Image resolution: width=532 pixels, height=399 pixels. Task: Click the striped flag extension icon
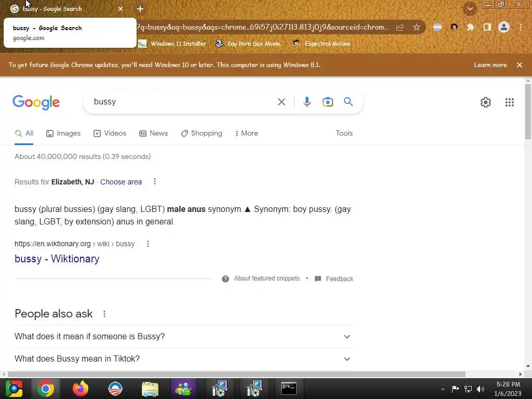(x=437, y=27)
